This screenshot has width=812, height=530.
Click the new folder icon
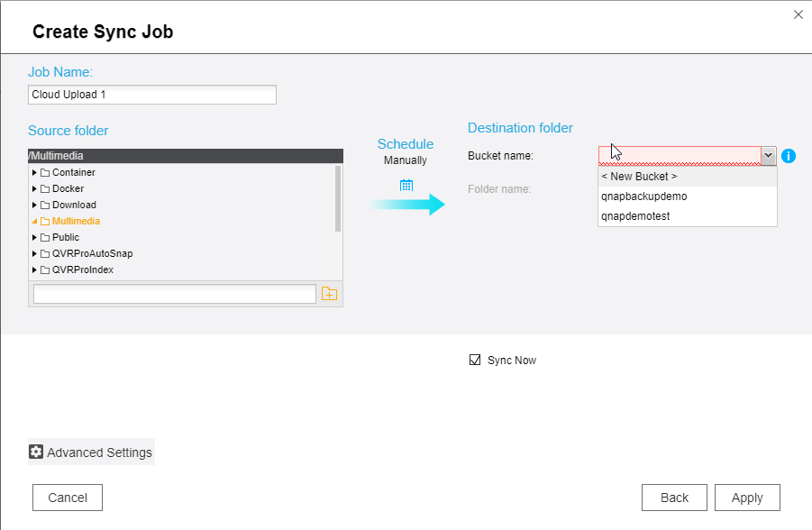pos(329,294)
